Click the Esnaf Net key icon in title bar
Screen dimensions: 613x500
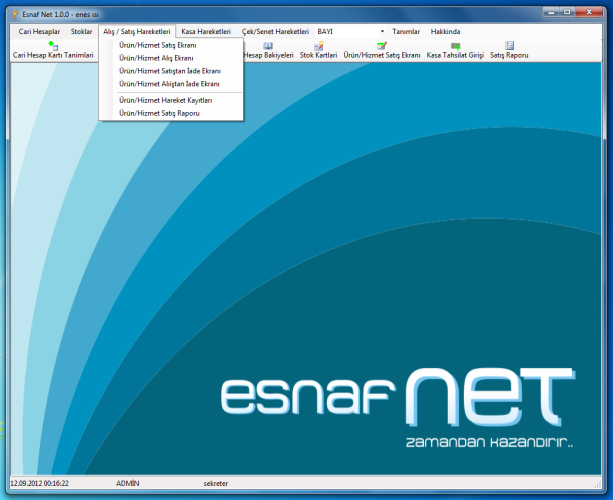pyautogui.click(x=15, y=14)
